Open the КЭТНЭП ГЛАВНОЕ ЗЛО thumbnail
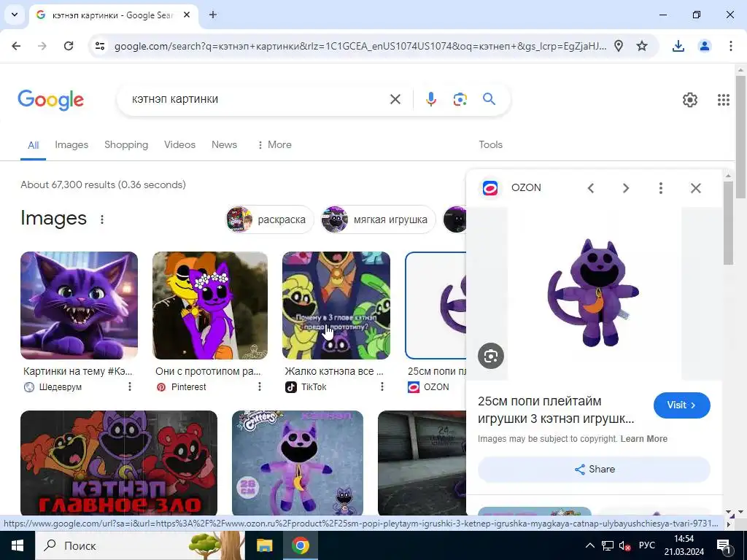Viewport: 747px width, 560px height. [x=119, y=463]
